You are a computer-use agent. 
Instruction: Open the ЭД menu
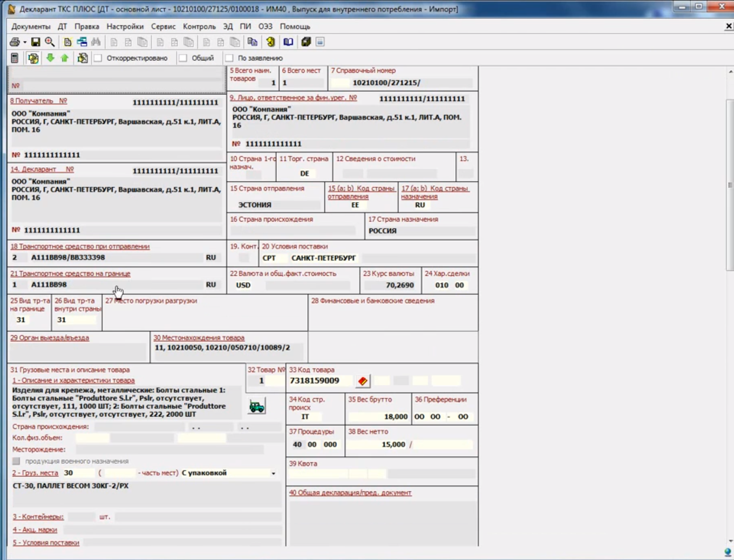228,26
